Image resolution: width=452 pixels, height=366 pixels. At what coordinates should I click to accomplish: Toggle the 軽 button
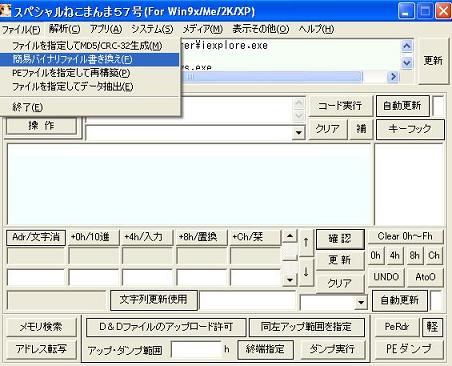(433, 327)
